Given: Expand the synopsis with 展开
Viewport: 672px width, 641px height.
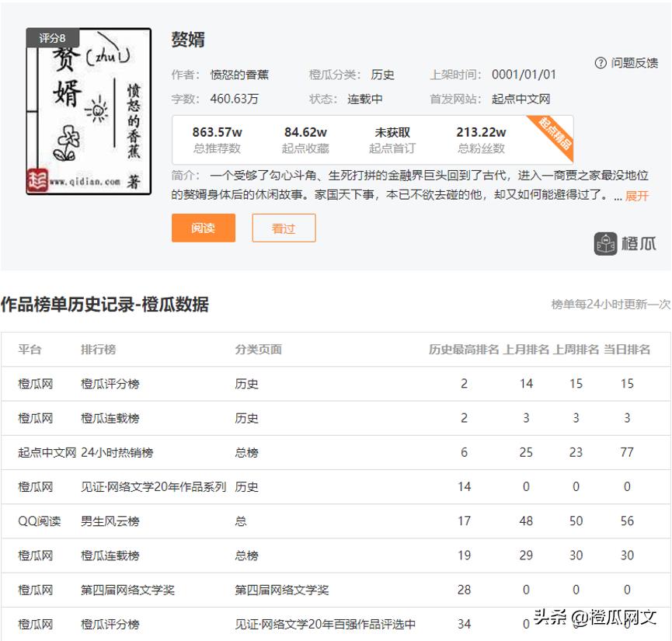Looking at the screenshot, I should click(636, 196).
